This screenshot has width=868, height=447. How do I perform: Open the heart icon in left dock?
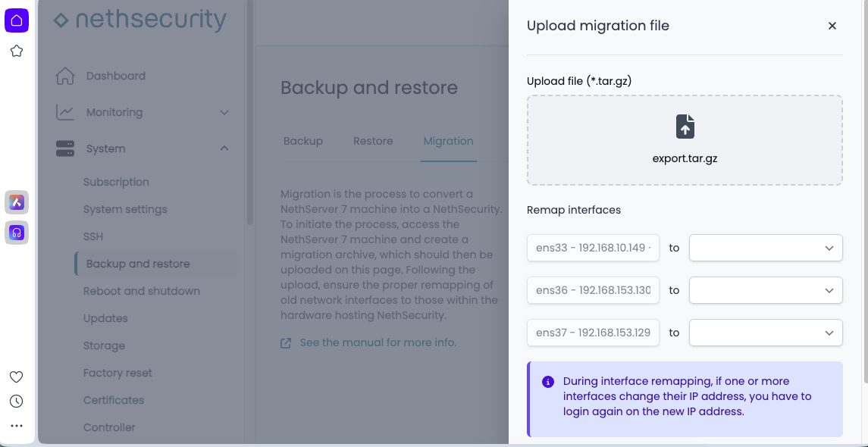point(16,377)
